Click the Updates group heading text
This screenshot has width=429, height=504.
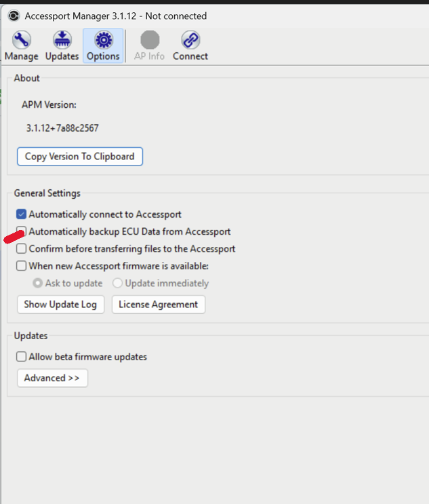[30, 336]
